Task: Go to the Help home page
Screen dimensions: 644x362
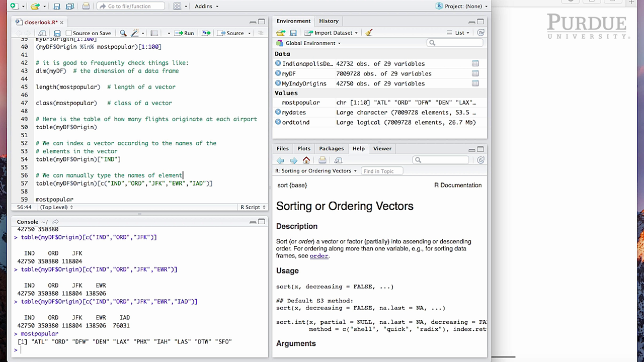Action: point(306,160)
